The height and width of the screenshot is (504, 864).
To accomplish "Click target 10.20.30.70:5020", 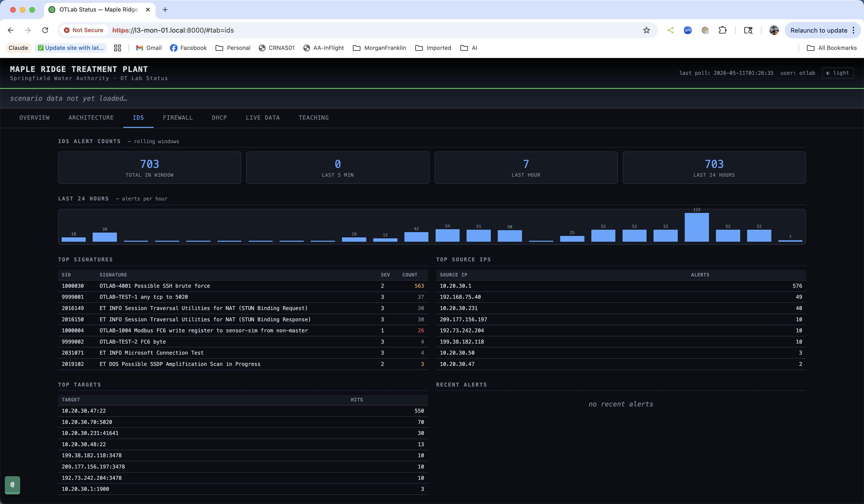I will [87, 422].
